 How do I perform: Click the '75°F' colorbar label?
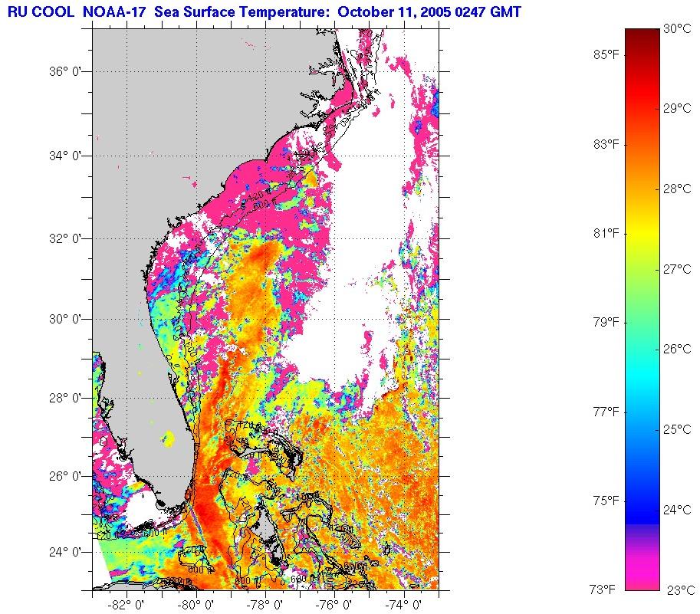coord(606,501)
